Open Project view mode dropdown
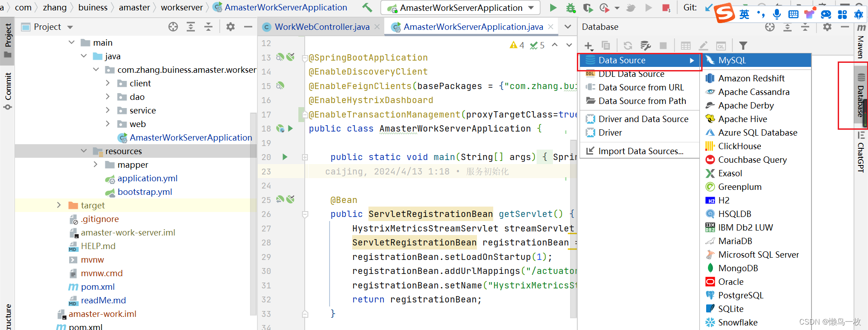Screen dimensions: 868x330 coord(70,27)
